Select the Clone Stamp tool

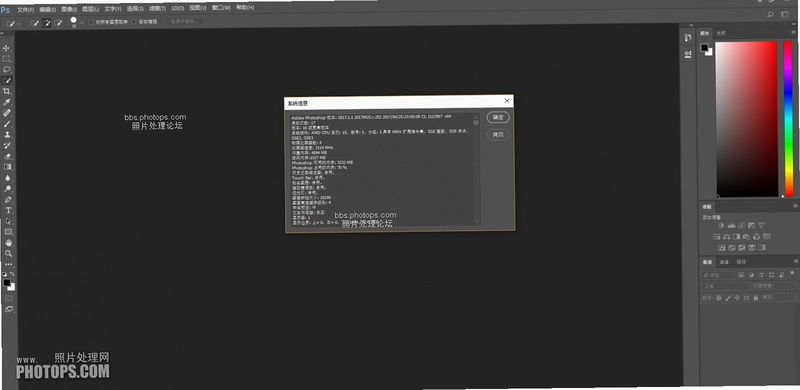point(7,134)
